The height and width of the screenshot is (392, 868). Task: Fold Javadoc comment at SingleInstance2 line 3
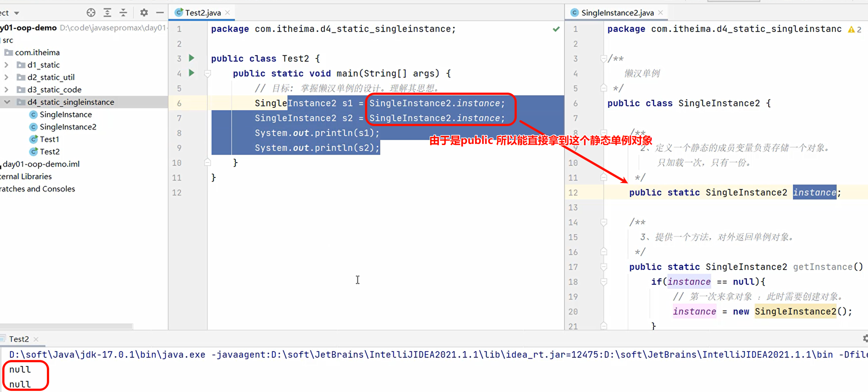[x=604, y=58]
